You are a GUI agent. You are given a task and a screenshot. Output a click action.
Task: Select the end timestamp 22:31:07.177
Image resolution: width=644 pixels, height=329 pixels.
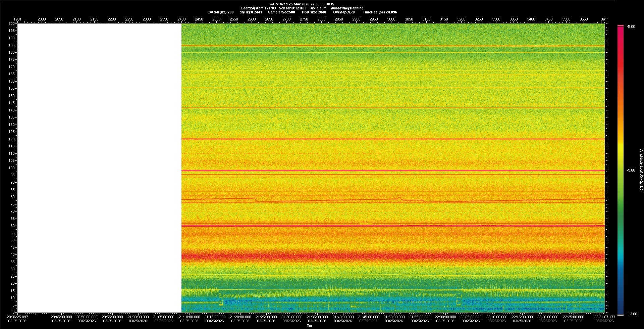point(604,317)
